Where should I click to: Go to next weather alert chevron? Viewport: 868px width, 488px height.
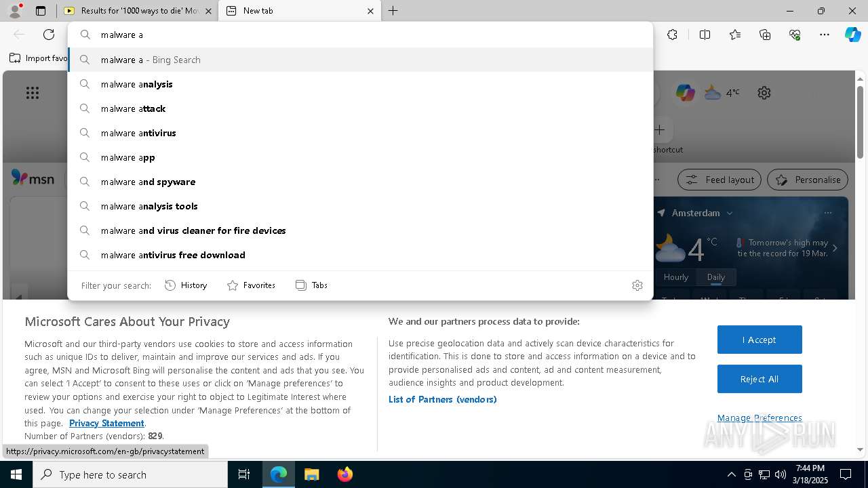(835, 248)
